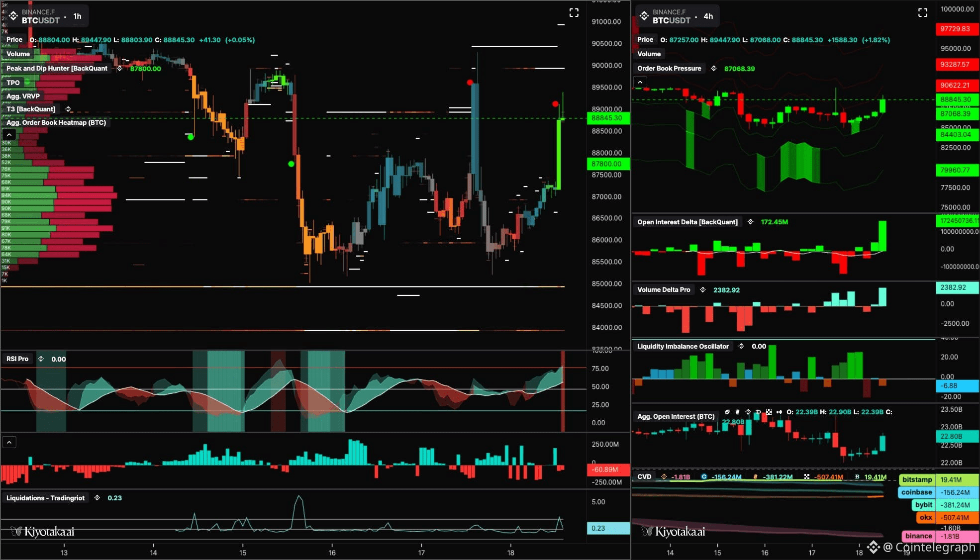
Task: Maximize the 1h chart with fullscreen icon
Action: (x=574, y=13)
